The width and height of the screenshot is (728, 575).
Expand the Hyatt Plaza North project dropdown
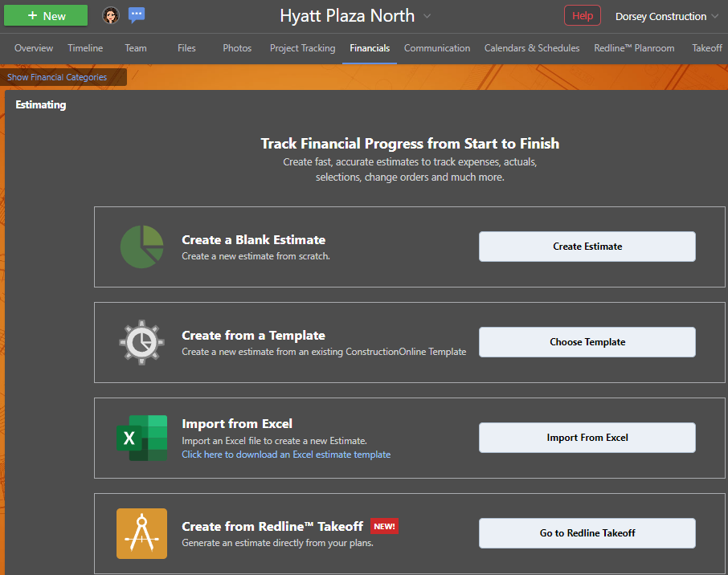click(x=427, y=16)
